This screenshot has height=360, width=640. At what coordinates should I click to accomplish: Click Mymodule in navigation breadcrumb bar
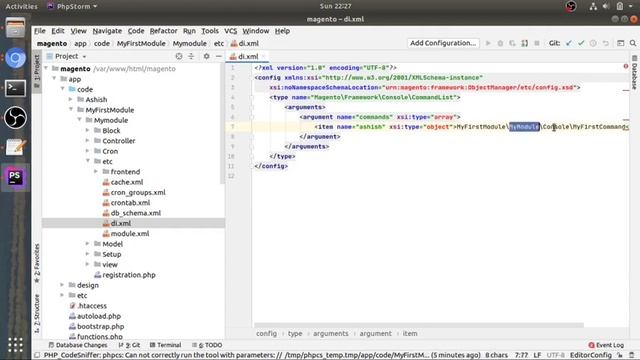[x=189, y=44]
